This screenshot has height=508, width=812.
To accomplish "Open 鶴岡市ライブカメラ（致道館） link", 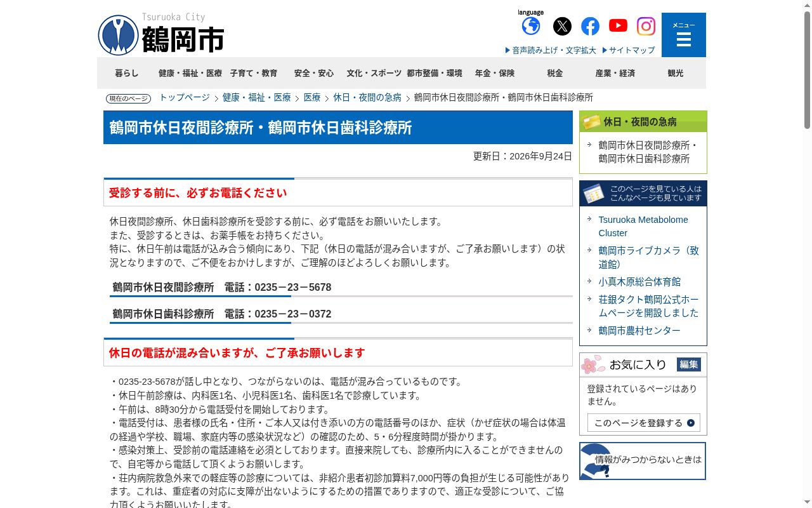I will click(x=649, y=257).
